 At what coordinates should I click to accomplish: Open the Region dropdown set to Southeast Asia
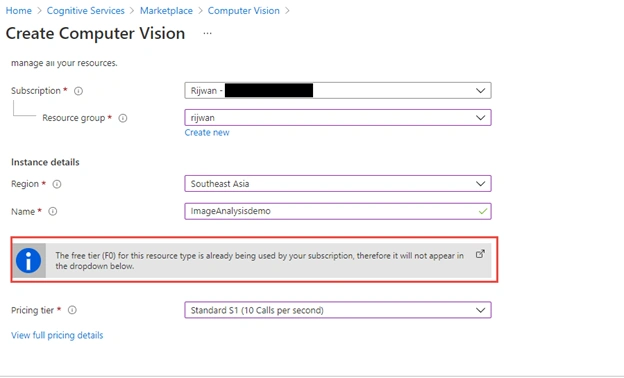pos(338,184)
